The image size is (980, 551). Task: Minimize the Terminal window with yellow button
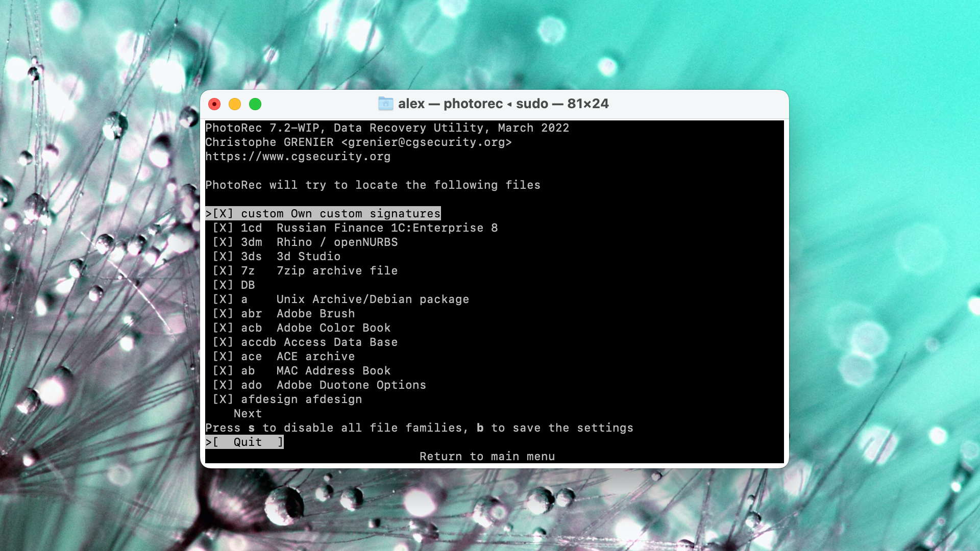[x=235, y=104]
